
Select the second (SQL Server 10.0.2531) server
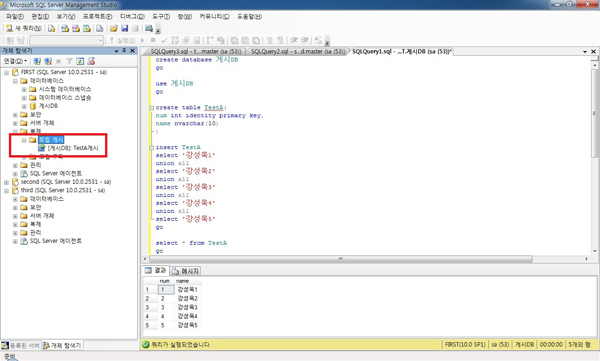pyautogui.click(x=66, y=182)
